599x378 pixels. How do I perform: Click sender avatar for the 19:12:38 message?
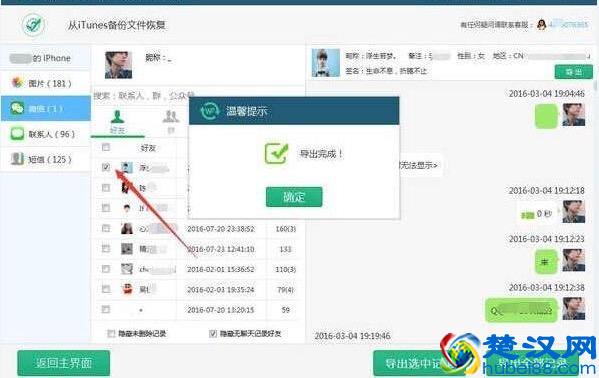[573, 308]
